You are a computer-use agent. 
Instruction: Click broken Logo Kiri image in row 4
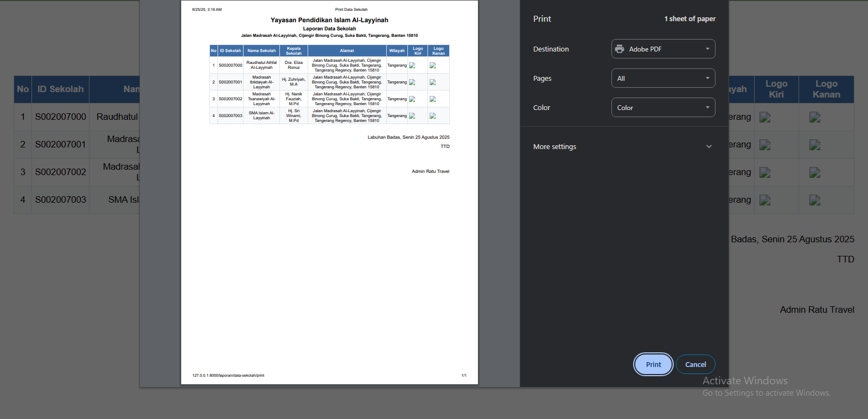(765, 200)
